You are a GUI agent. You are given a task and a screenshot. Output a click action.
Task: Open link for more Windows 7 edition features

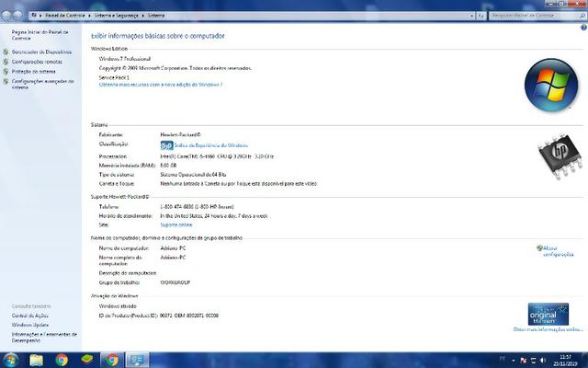click(x=161, y=85)
